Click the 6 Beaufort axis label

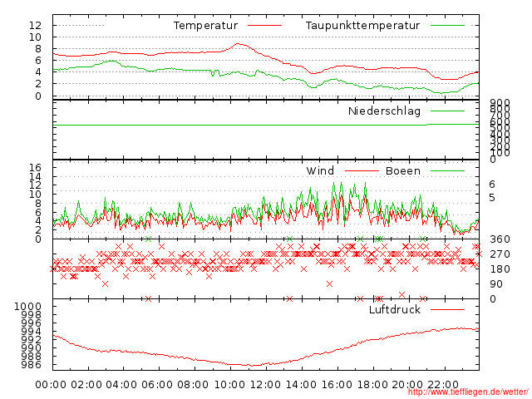click(492, 185)
